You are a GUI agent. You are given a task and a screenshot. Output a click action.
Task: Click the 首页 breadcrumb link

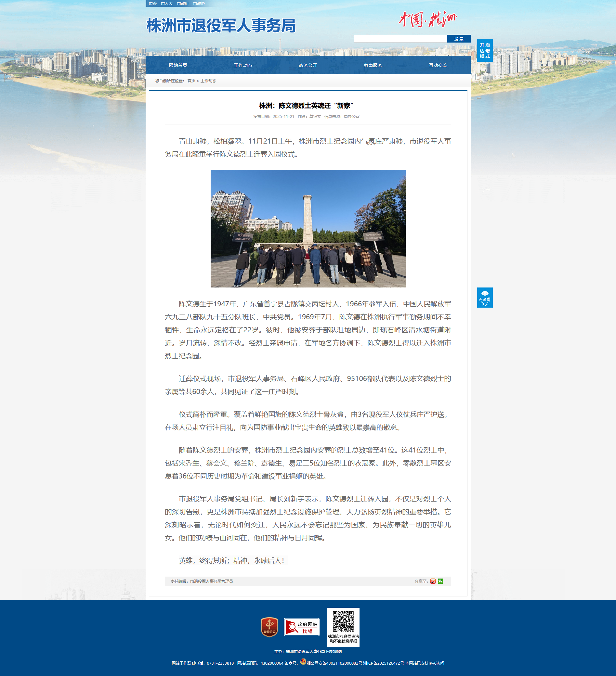(191, 81)
